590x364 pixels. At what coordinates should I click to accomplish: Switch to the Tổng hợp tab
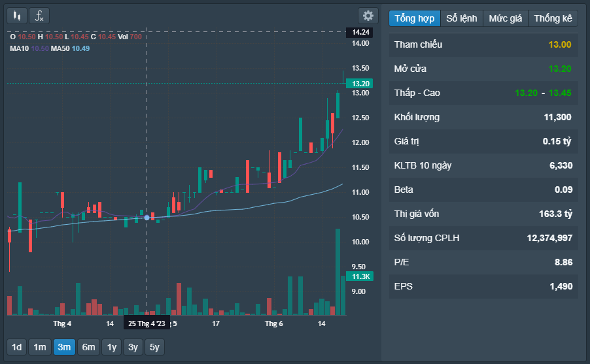point(414,18)
